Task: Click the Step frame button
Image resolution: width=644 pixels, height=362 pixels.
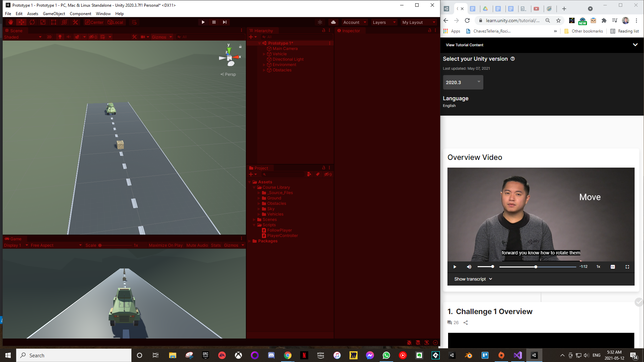Action: pyautogui.click(x=225, y=22)
